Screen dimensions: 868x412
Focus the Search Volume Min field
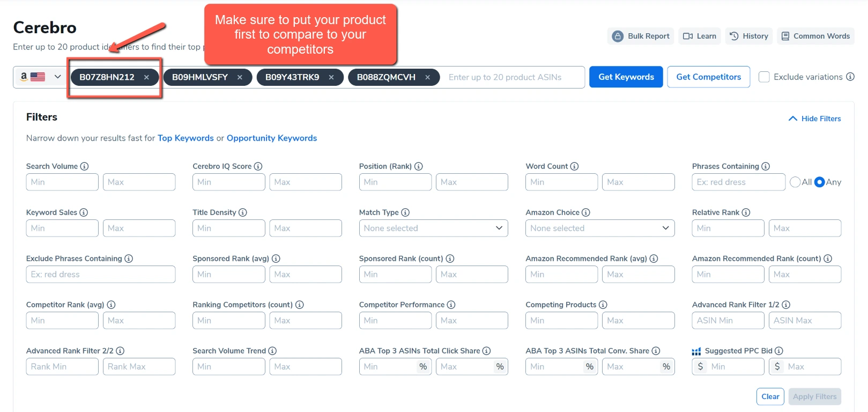click(62, 182)
